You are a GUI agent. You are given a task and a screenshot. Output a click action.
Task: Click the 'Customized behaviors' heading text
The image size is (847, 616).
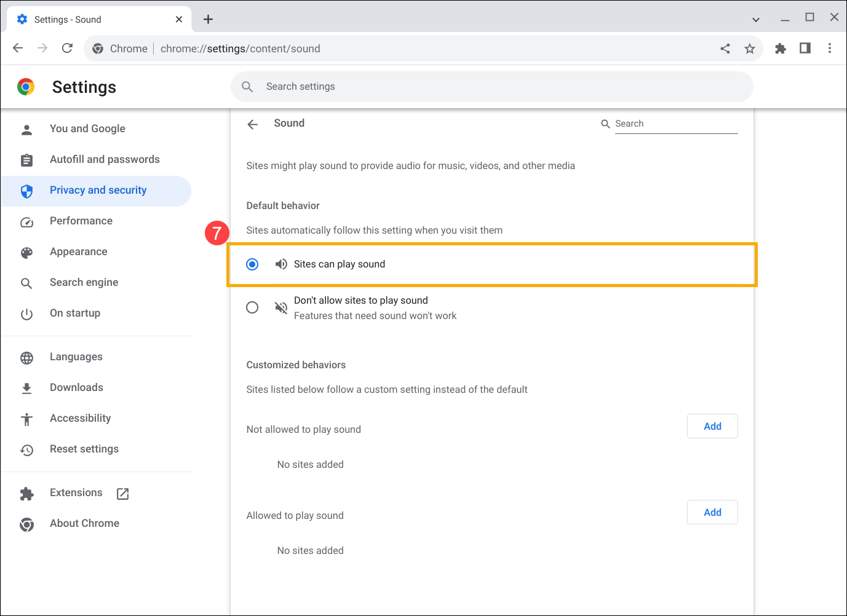296,365
